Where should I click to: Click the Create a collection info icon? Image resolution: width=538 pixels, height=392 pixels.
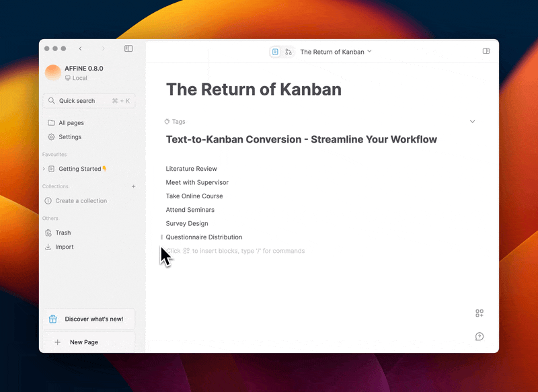pos(48,201)
